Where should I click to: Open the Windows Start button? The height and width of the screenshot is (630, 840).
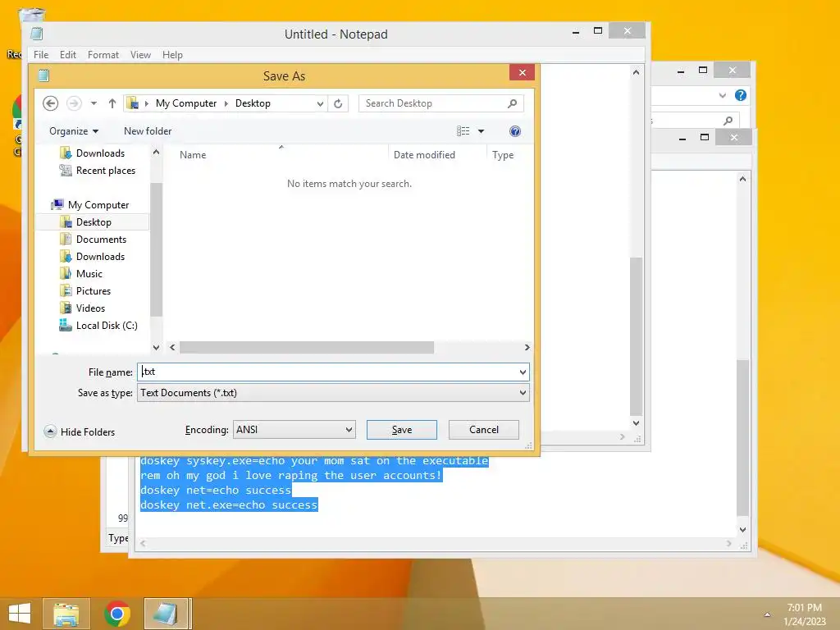[x=20, y=614]
